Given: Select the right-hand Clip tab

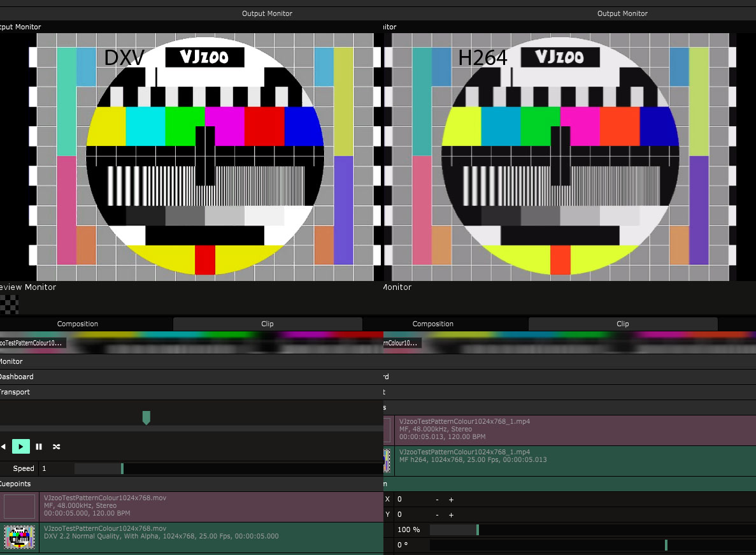Looking at the screenshot, I should pos(622,324).
